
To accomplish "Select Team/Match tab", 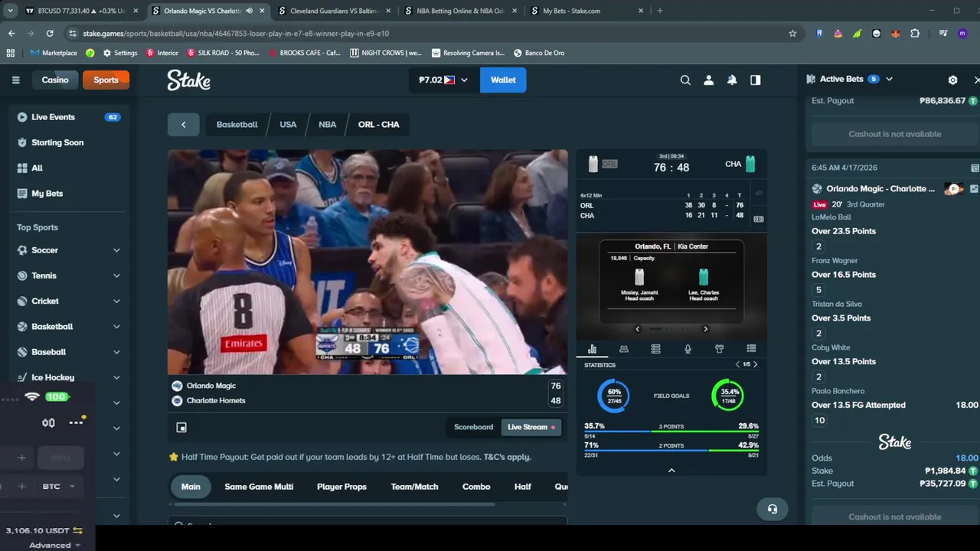I will pyautogui.click(x=414, y=487).
